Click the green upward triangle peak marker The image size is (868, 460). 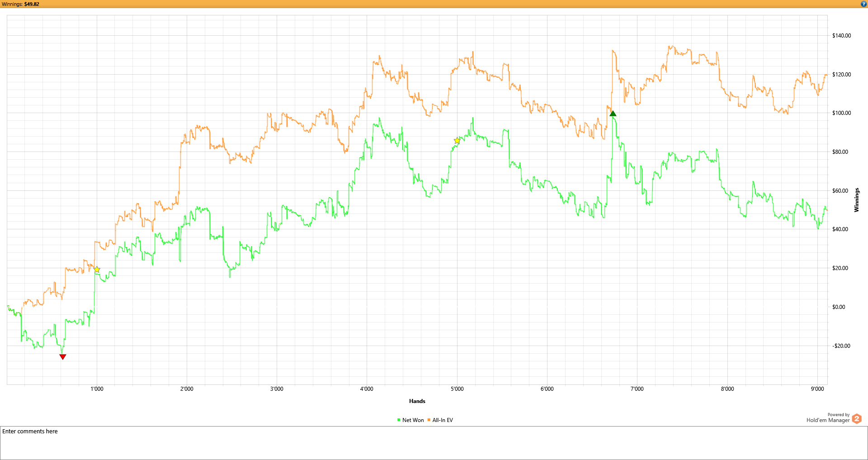pos(613,114)
